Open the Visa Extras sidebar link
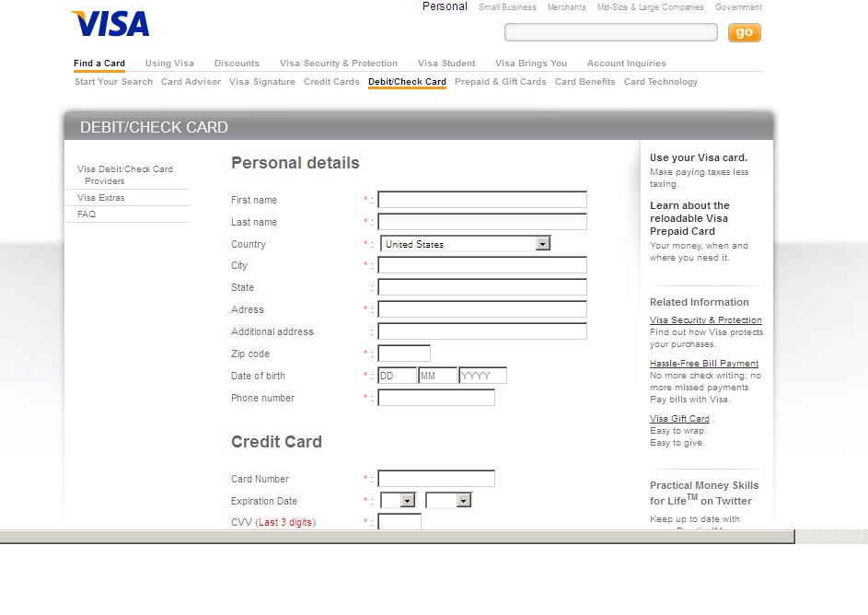868x615 pixels. pos(100,198)
